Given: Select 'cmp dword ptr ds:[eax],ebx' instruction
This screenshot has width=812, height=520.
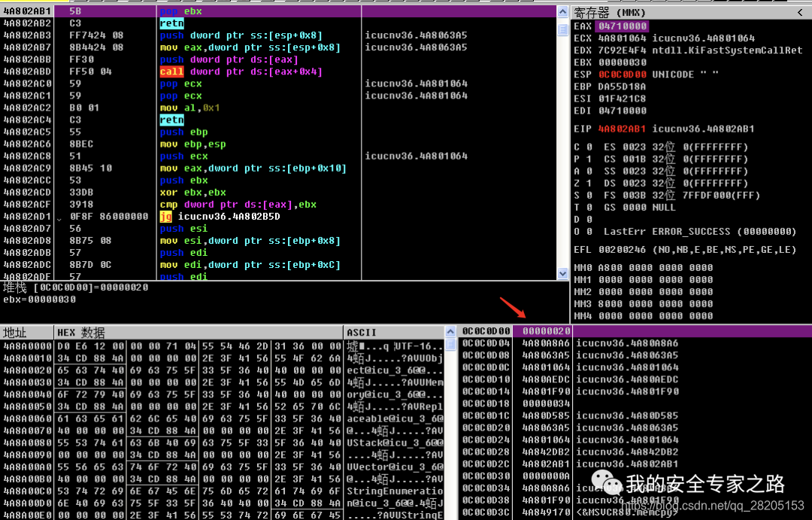Looking at the screenshot, I should (238, 204).
